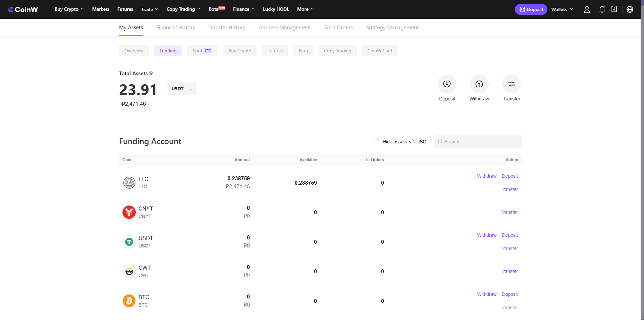Select the CoinW Card account tab
This screenshot has width=644, height=320.
click(380, 51)
